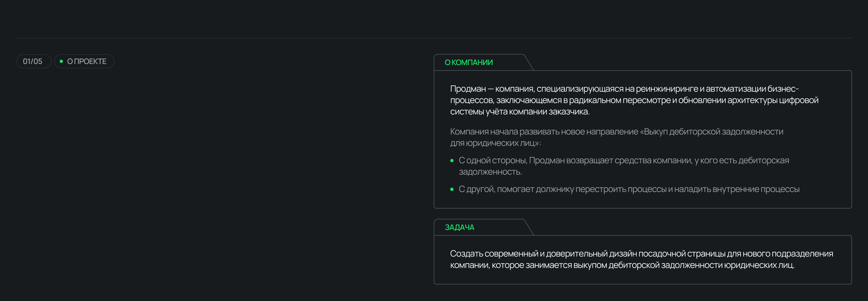Click the green dot in О ПРОЕКТЕ pill
868x301 pixels.
coord(61,61)
